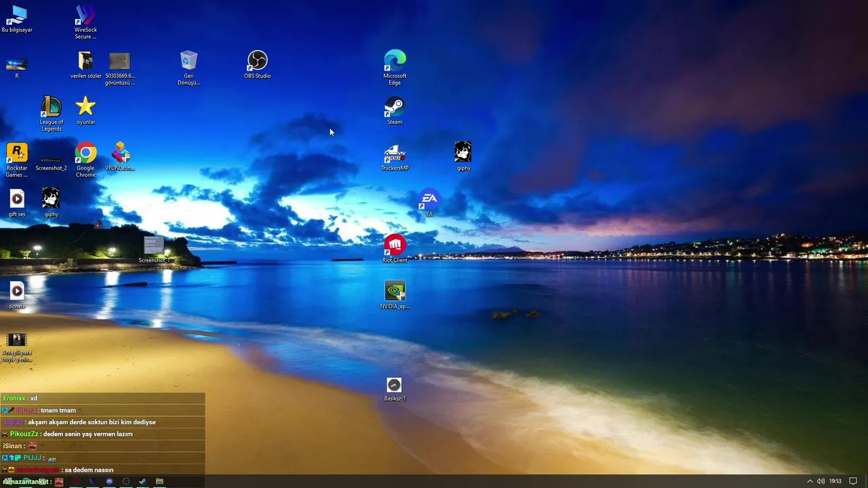Screen dimensions: 868x488
Task: Open the volume control in tray
Action: (x=821, y=481)
